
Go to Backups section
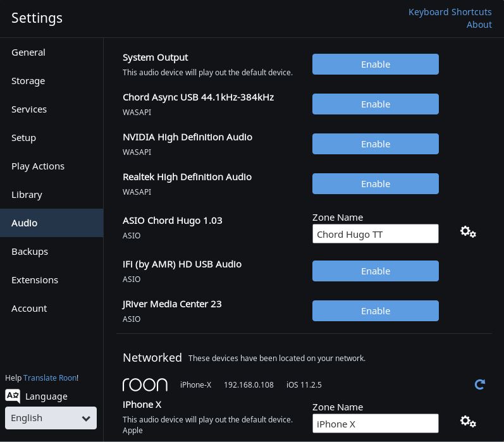click(x=51, y=252)
